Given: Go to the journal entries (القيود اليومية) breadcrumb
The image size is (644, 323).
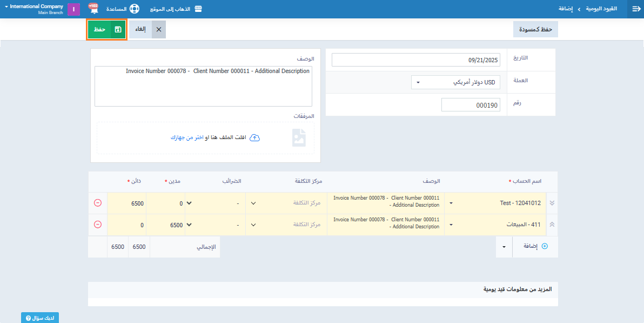Looking at the screenshot, I should [x=601, y=9].
